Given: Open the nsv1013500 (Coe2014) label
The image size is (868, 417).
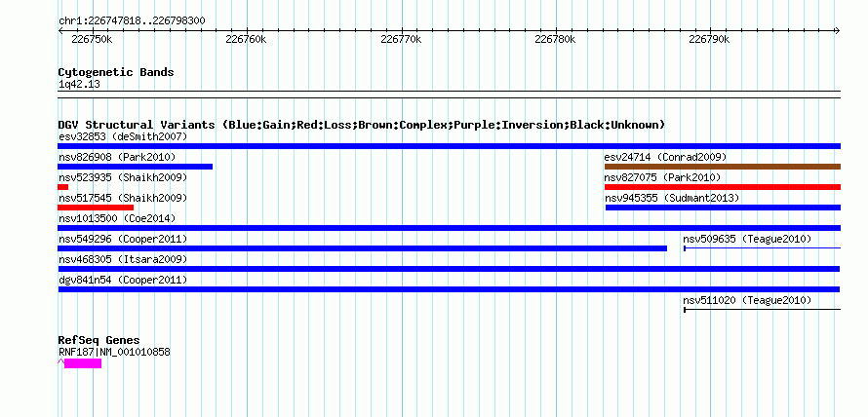Looking at the screenshot, I should tap(117, 218).
